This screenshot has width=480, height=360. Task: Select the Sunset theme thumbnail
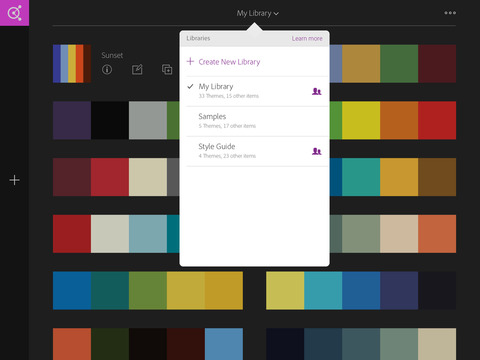click(72, 63)
